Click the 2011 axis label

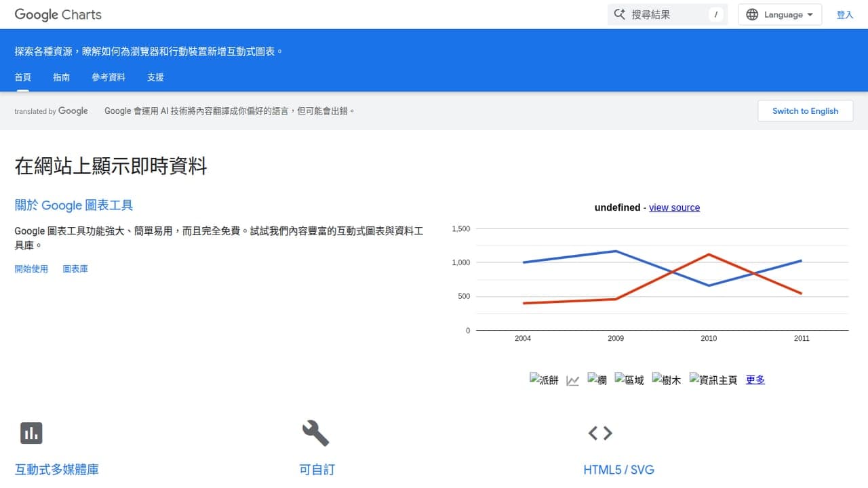point(802,338)
